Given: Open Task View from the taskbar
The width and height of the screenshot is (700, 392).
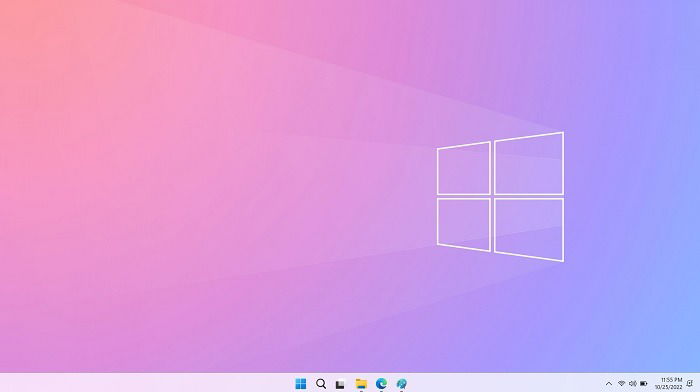Looking at the screenshot, I should pos(340,384).
